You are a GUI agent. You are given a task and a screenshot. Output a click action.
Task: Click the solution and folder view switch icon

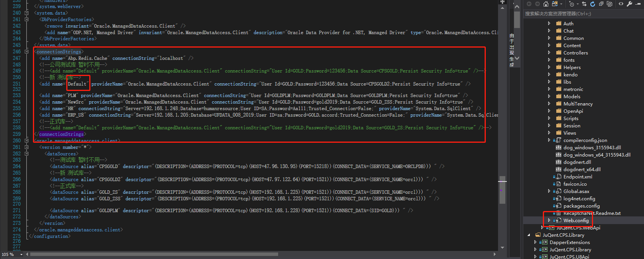click(x=555, y=4)
